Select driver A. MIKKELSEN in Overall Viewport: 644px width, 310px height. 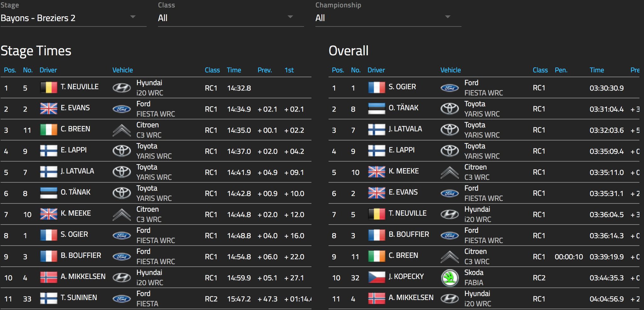[411, 298]
